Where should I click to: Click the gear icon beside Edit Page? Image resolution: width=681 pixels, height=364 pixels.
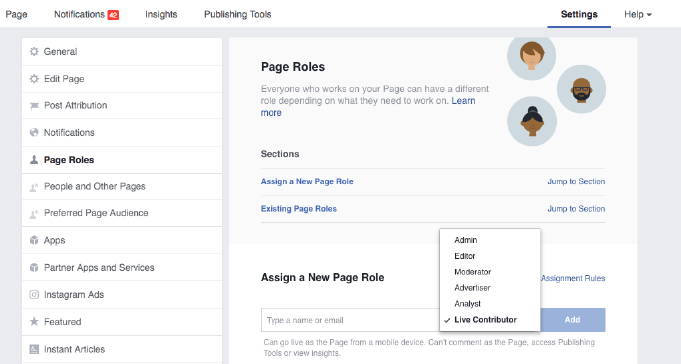pyautogui.click(x=34, y=79)
